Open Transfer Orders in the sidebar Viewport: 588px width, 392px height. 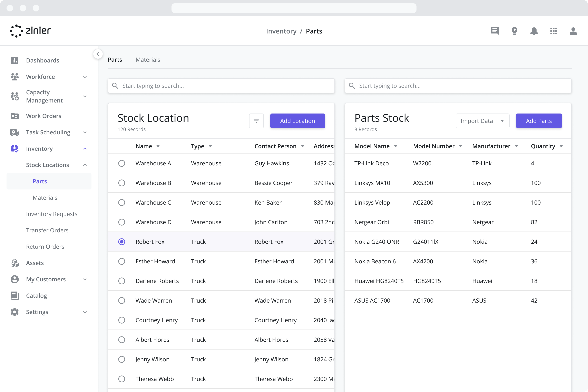47,230
